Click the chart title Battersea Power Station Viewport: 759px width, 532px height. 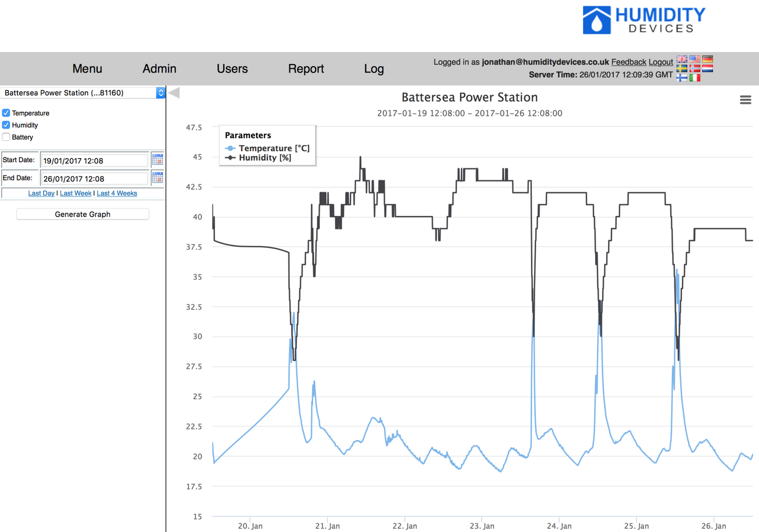coord(470,97)
